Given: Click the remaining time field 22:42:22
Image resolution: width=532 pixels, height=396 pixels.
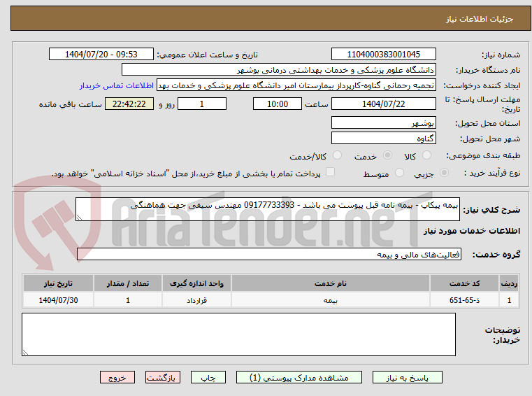Looking at the screenshot, I should click(x=129, y=104).
